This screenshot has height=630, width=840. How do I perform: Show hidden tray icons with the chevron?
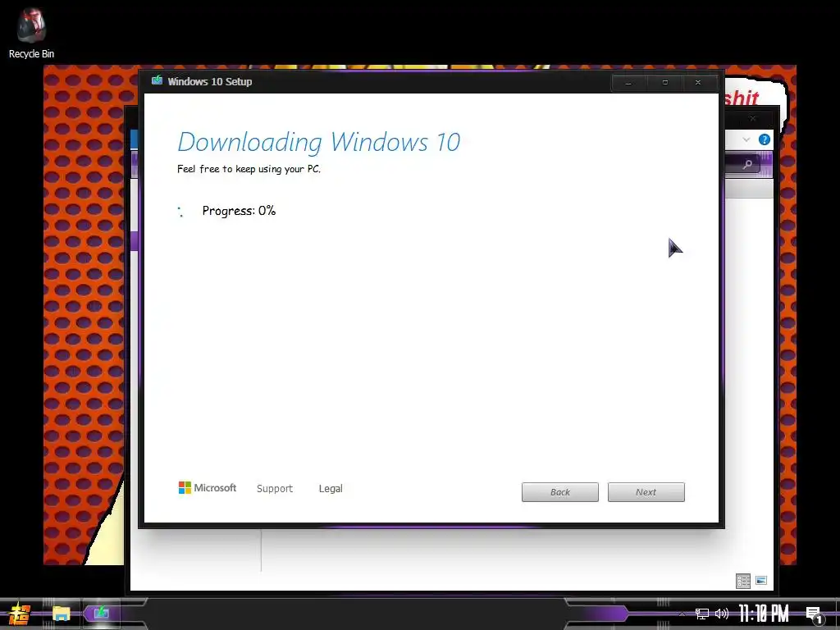pyautogui.click(x=682, y=614)
